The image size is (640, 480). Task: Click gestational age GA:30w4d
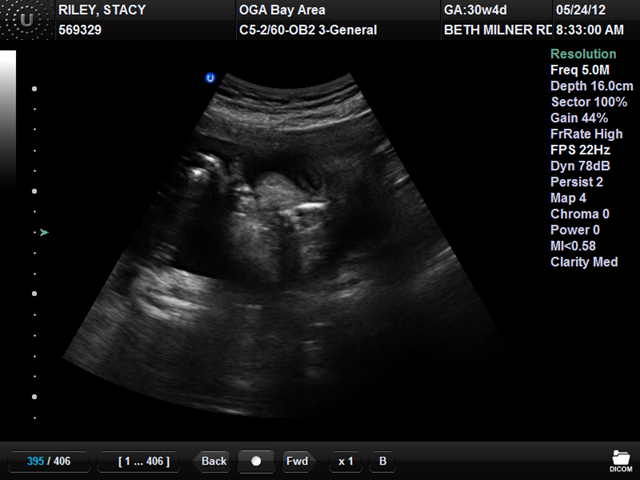pyautogui.click(x=475, y=10)
